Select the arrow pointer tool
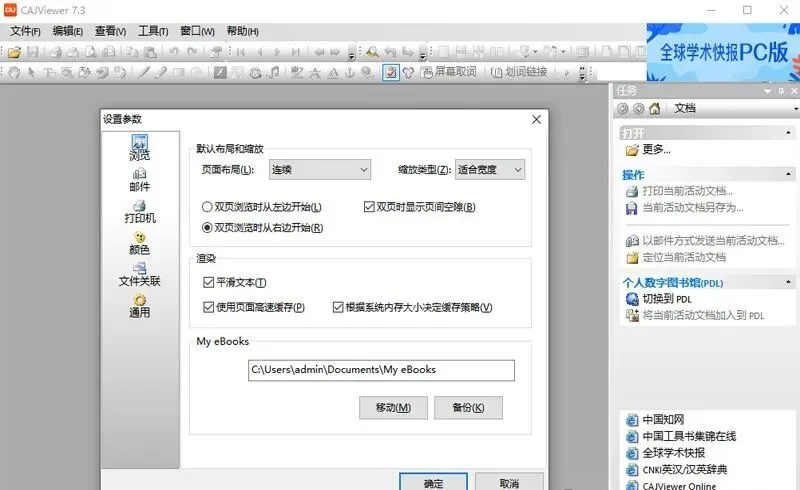Screen dimensions: 800x490 pyautogui.click(x=32, y=72)
